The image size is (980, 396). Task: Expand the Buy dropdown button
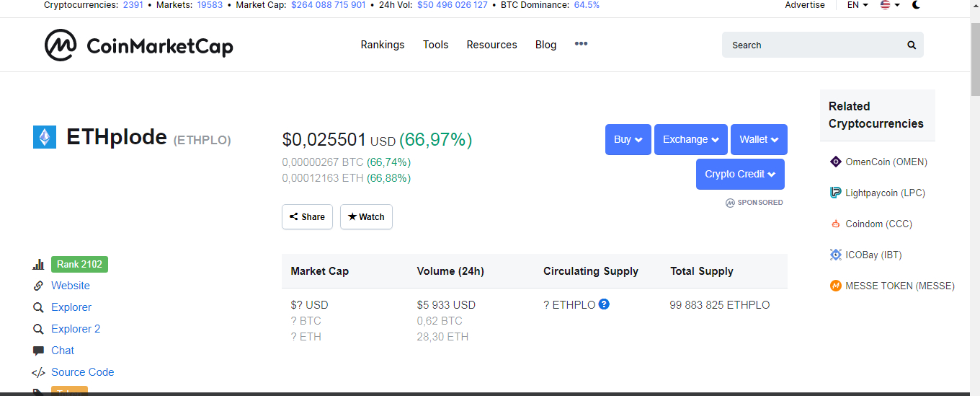coord(628,140)
